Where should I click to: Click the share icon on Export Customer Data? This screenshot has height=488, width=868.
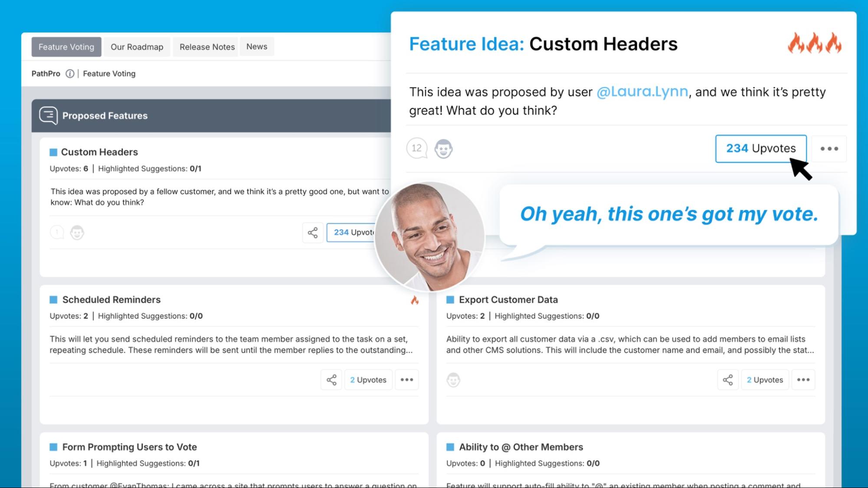pos(728,380)
